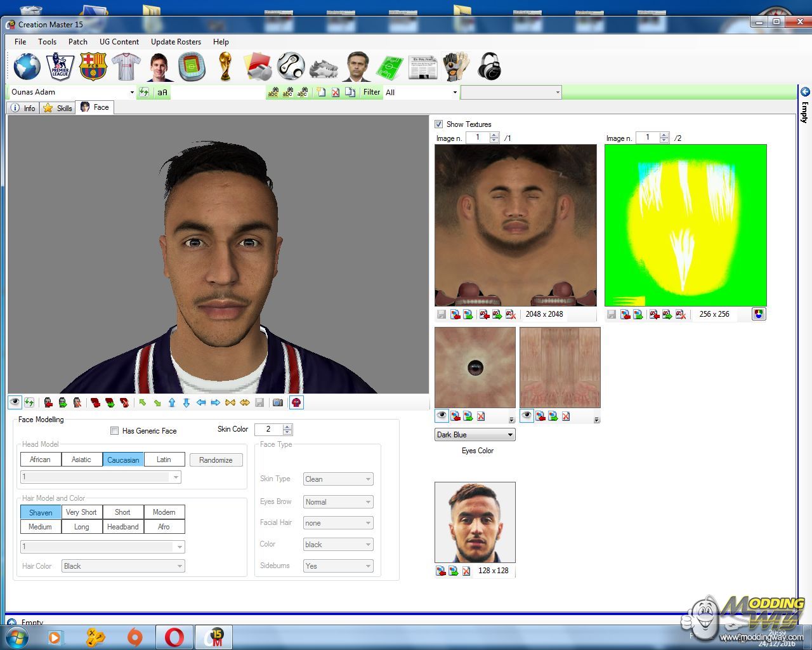
Task: Click the Randomize button
Action: point(216,460)
